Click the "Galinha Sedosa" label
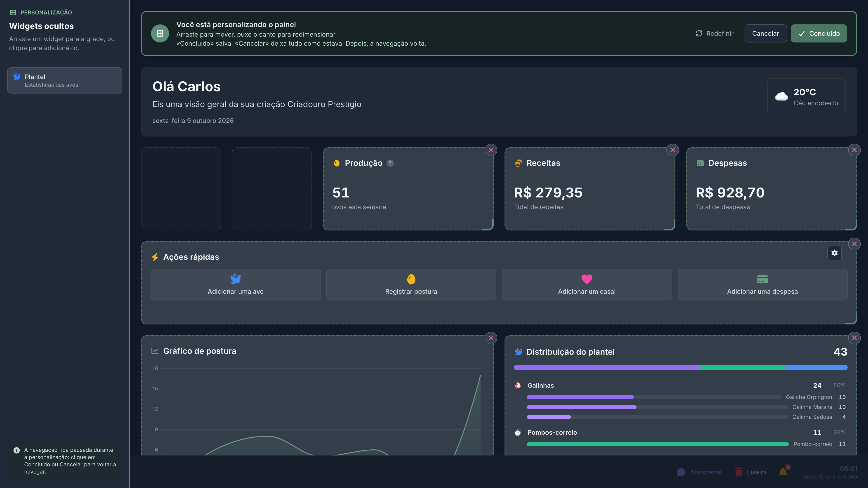Viewport: 868px width, 488px height. point(812,417)
